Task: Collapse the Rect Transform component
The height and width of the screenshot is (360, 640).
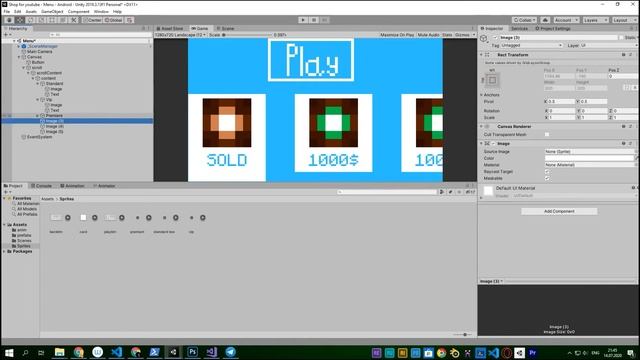Action: [481, 55]
